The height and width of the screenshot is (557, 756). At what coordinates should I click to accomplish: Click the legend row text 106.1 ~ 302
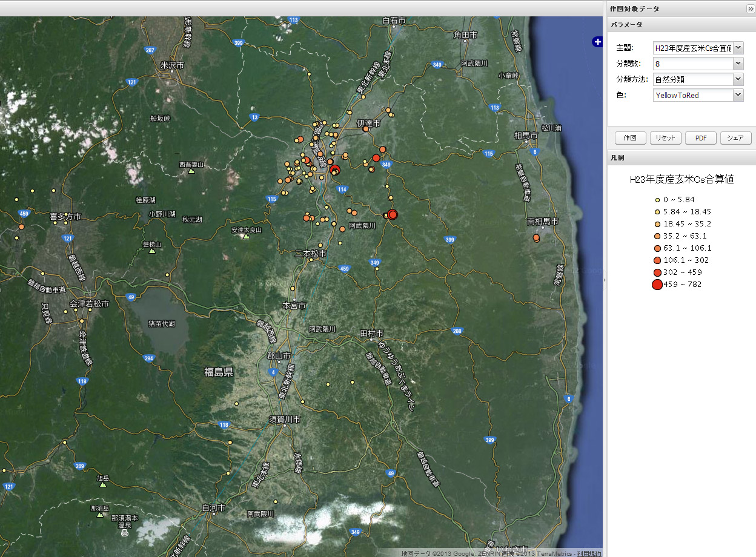pyautogui.click(x=686, y=260)
